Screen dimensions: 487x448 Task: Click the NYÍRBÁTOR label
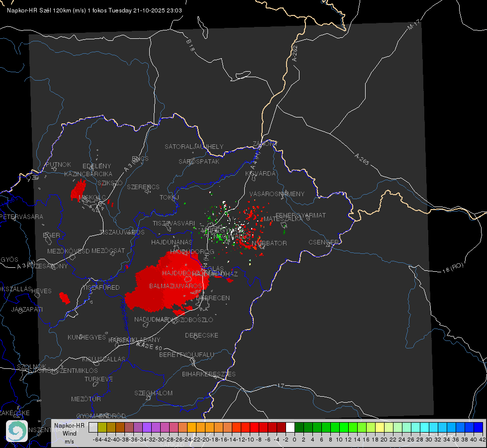click(269, 243)
